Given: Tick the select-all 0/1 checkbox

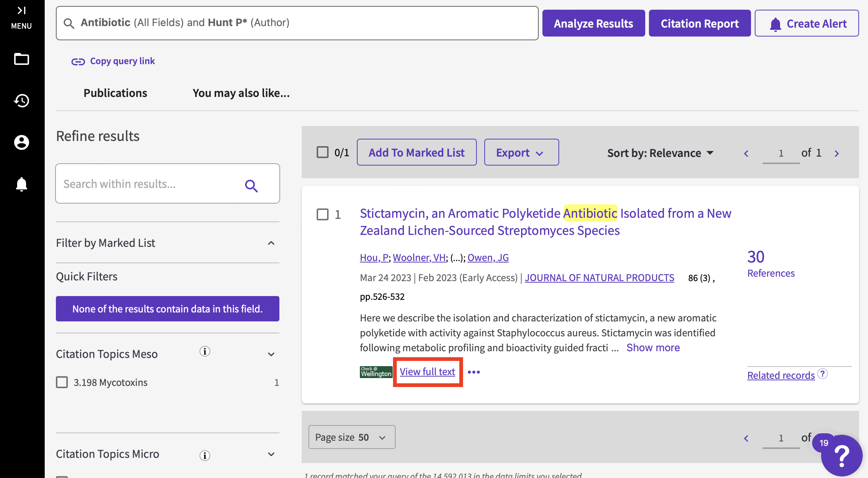Looking at the screenshot, I should coord(323,152).
